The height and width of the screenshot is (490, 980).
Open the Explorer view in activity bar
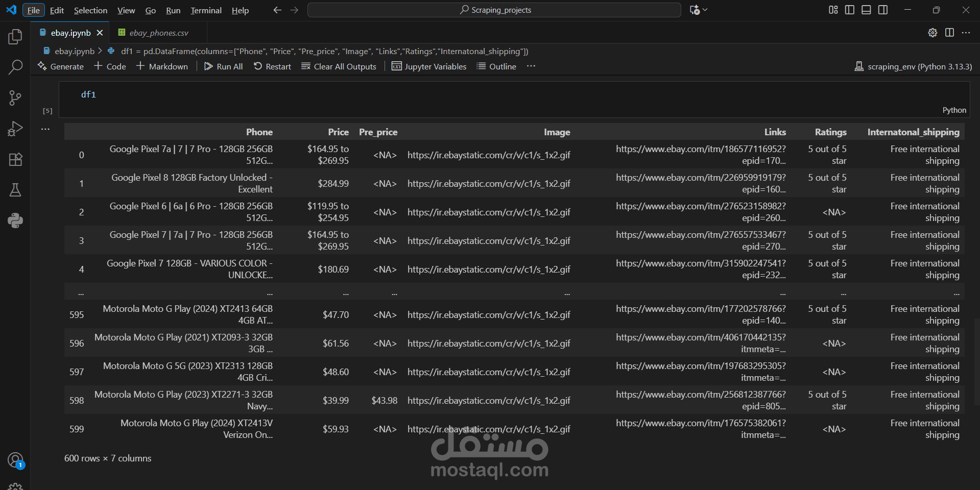[15, 37]
